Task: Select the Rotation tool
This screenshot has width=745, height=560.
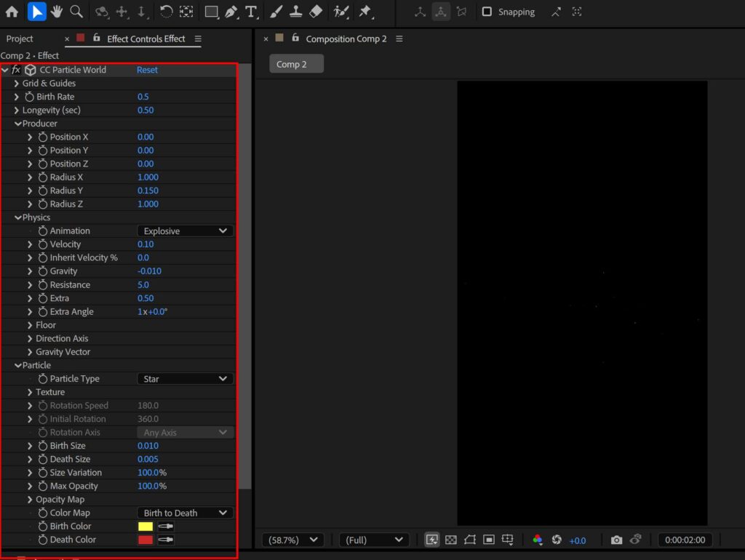Action: click(x=166, y=12)
